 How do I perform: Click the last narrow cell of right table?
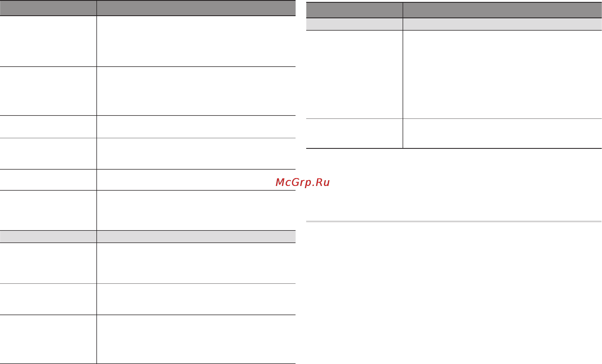coord(354,134)
